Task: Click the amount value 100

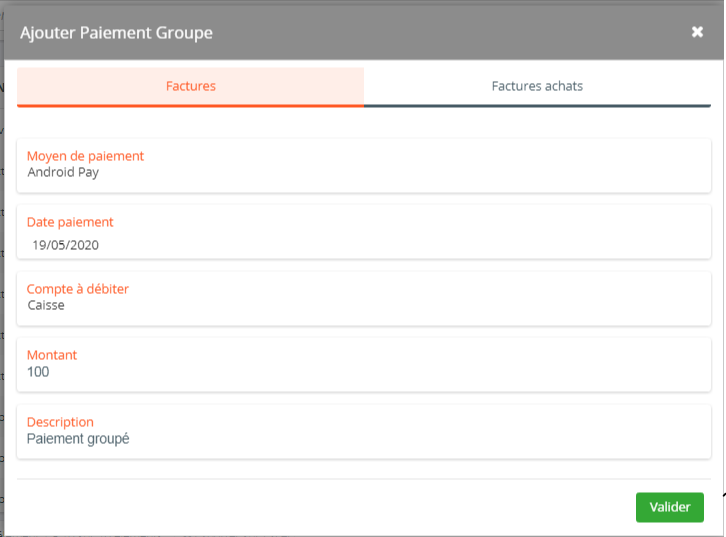Action: (x=38, y=372)
